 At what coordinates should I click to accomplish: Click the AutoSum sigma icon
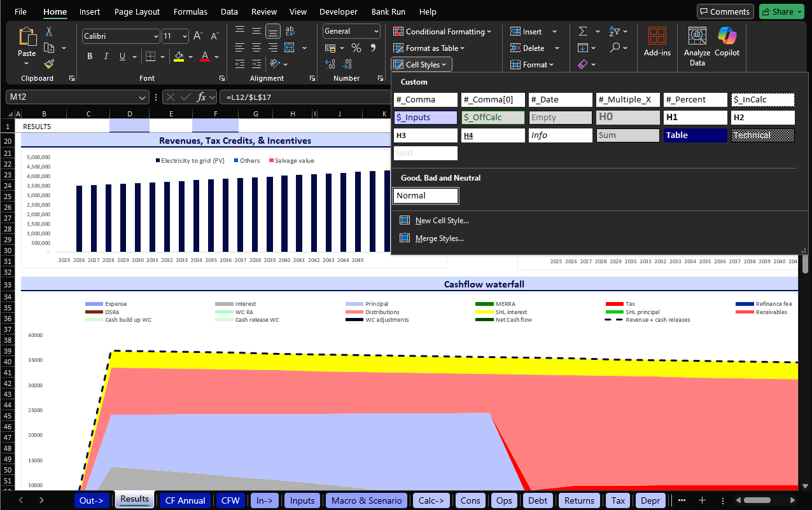583,32
